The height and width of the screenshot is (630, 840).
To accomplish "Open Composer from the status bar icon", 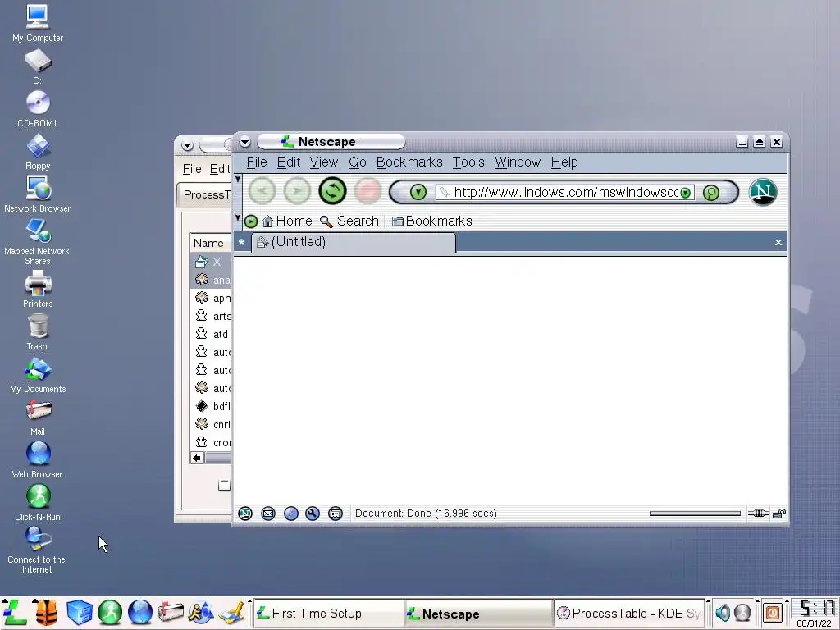I will tap(313, 514).
